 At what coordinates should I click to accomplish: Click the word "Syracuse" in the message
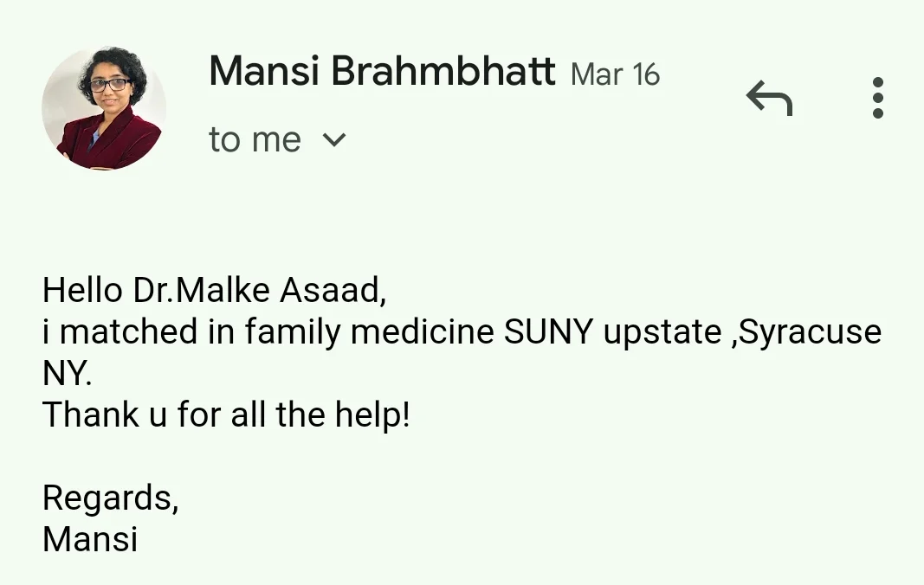coord(809,332)
